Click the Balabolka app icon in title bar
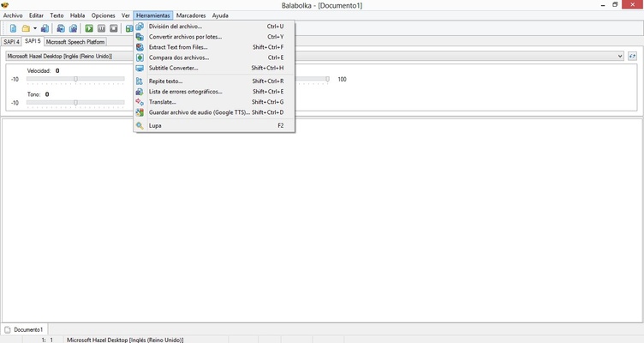 pos(5,5)
